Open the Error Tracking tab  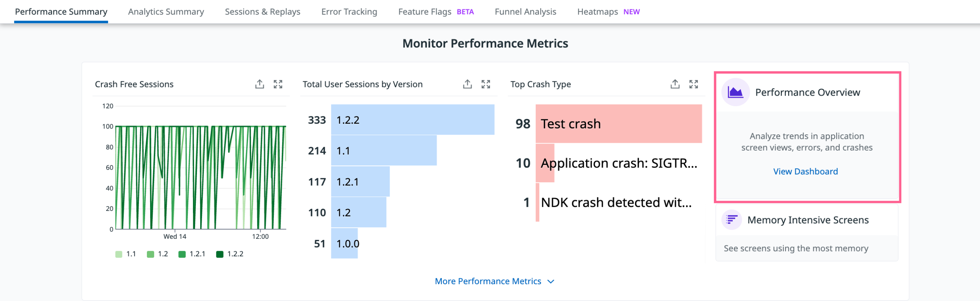pyautogui.click(x=349, y=12)
